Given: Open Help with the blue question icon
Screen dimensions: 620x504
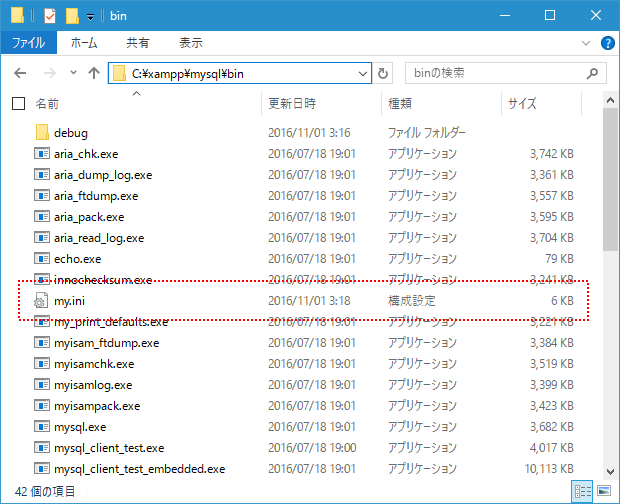Looking at the screenshot, I should tap(607, 43).
